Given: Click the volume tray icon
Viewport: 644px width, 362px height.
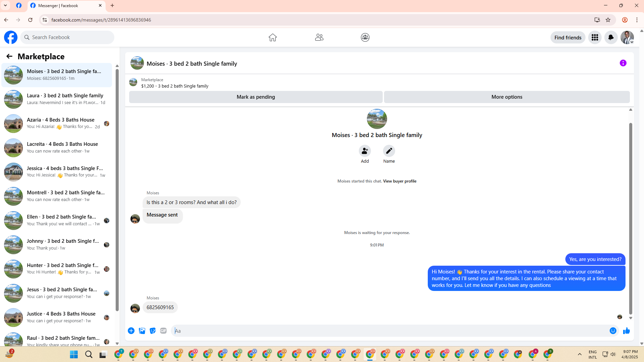Looking at the screenshot, I should click(x=613, y=354).
